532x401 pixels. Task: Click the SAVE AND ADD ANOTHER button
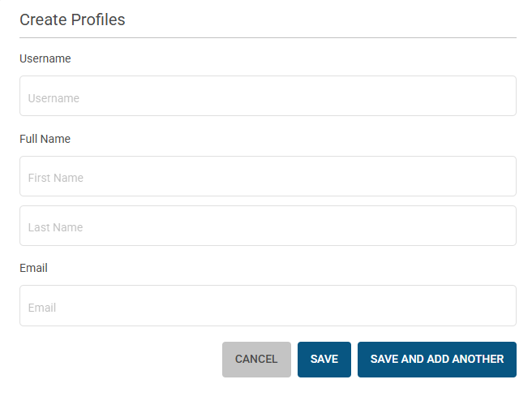(x=437, y=360)
